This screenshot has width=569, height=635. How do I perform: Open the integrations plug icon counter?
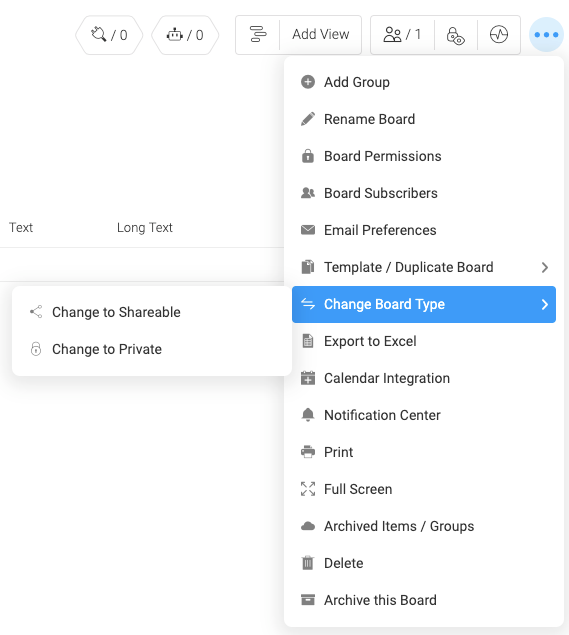(x=109, y=35)
